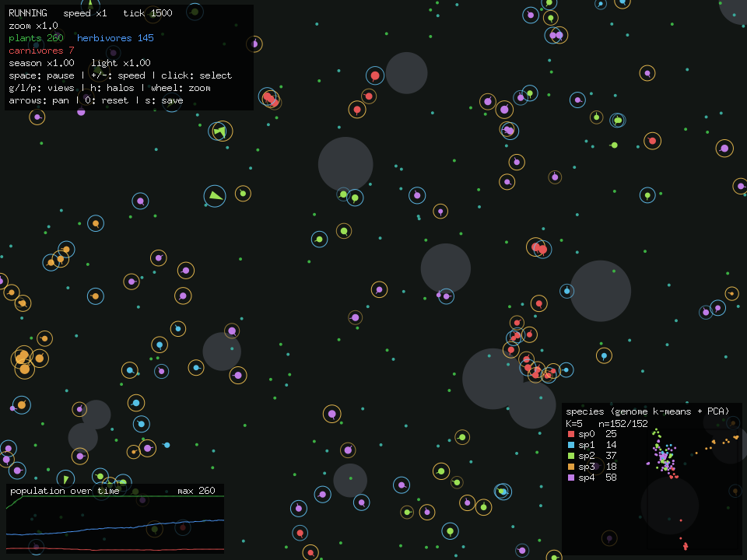Image resolution: width=747 pixels, height=560 pixels.
Task: Click the "sp0" species label
Action: pos(587,434)
